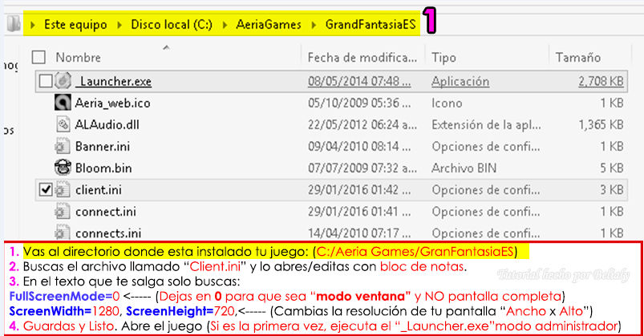Uncheck the client.ini row checkbox
Image resolution: width=644 pixels, height=336 pixels.
46,189
